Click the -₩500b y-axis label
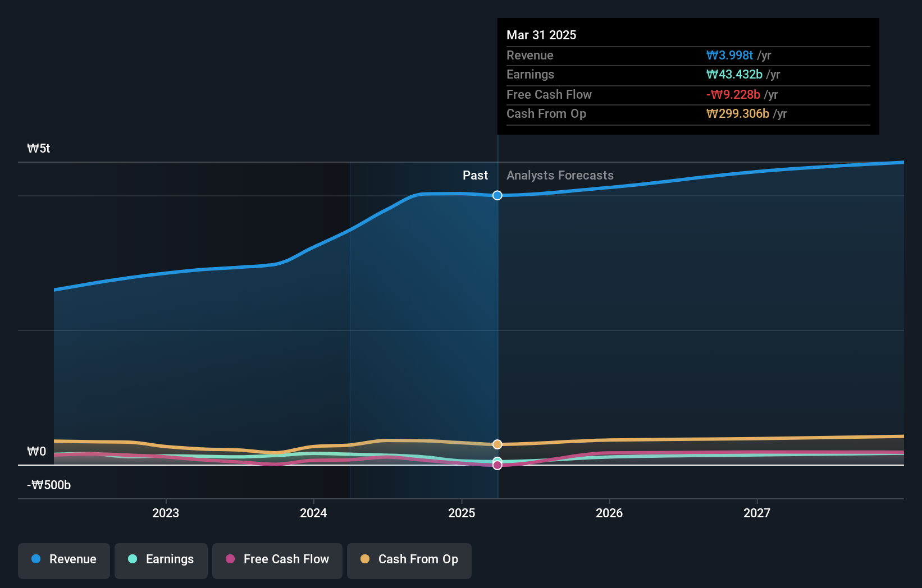 [x=49, y=485]
